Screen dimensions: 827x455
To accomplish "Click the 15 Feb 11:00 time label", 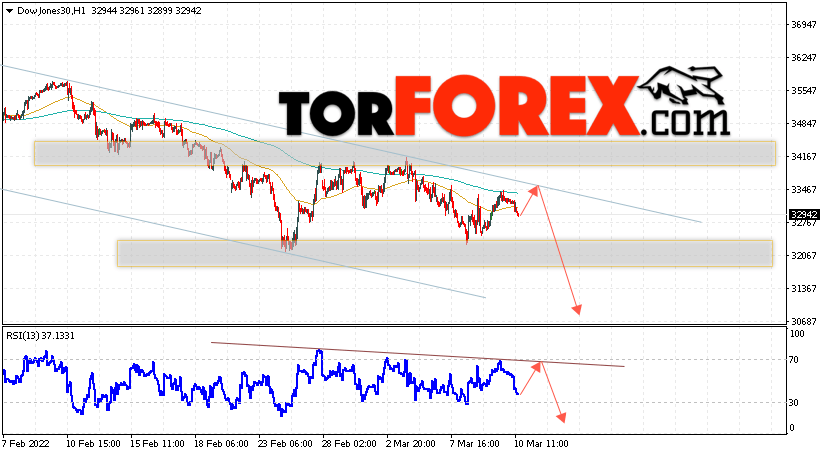I will pyautogui.click(x=157, y=443).
